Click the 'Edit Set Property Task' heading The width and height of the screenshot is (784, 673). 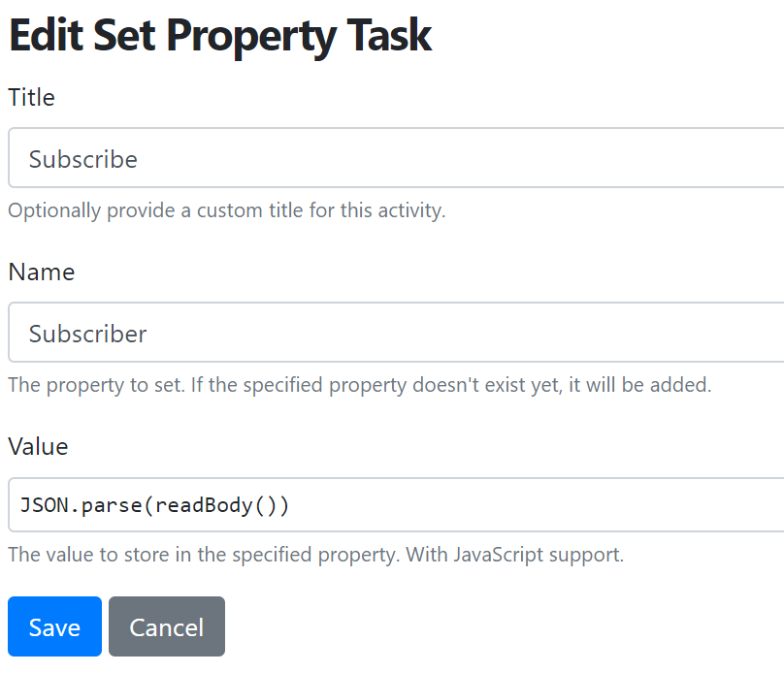click(219, 35)
